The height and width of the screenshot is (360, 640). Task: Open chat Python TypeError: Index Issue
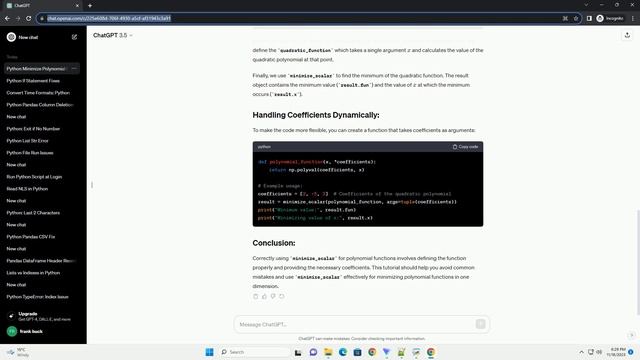(38, 297)
